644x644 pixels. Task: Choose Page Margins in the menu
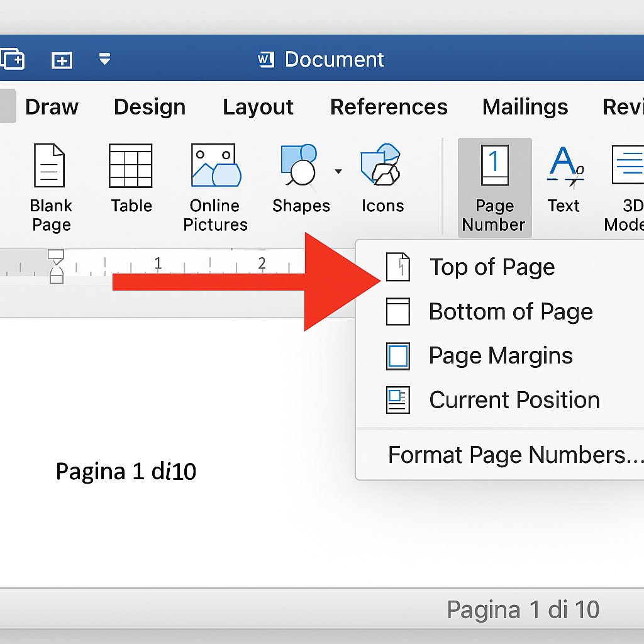(501, 356)
